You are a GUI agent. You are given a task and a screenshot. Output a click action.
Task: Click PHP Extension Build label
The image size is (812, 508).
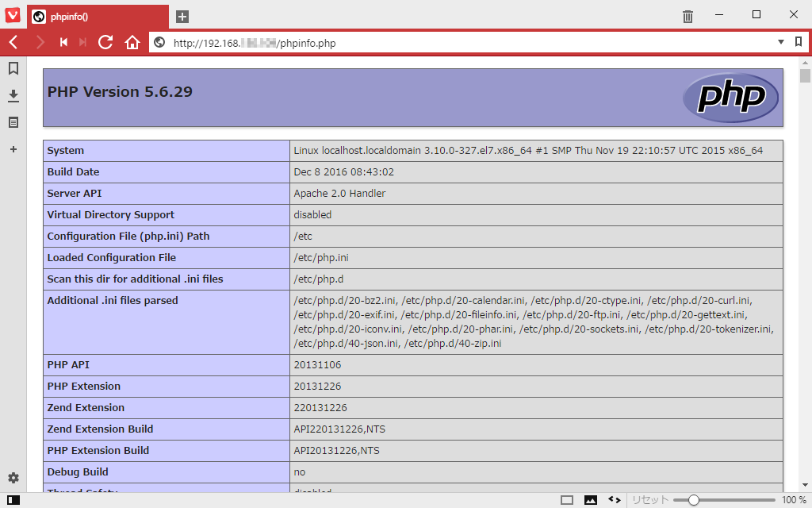[98, 451]
